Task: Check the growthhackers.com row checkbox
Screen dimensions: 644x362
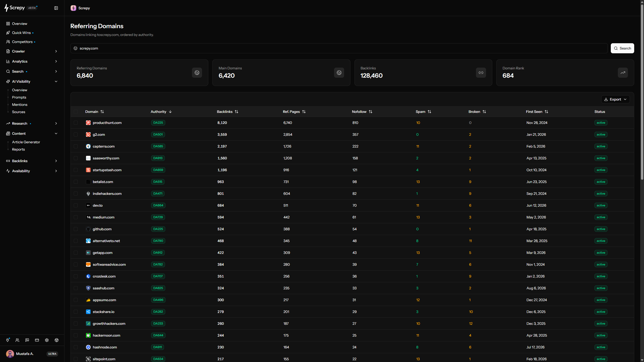Action: [76, 324]
